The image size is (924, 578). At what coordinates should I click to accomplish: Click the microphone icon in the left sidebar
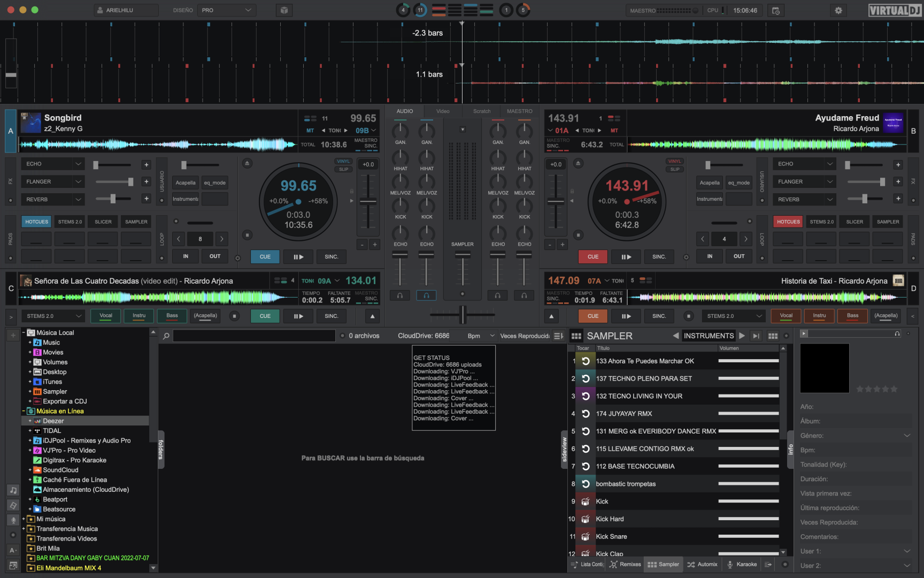pos(13,520)
